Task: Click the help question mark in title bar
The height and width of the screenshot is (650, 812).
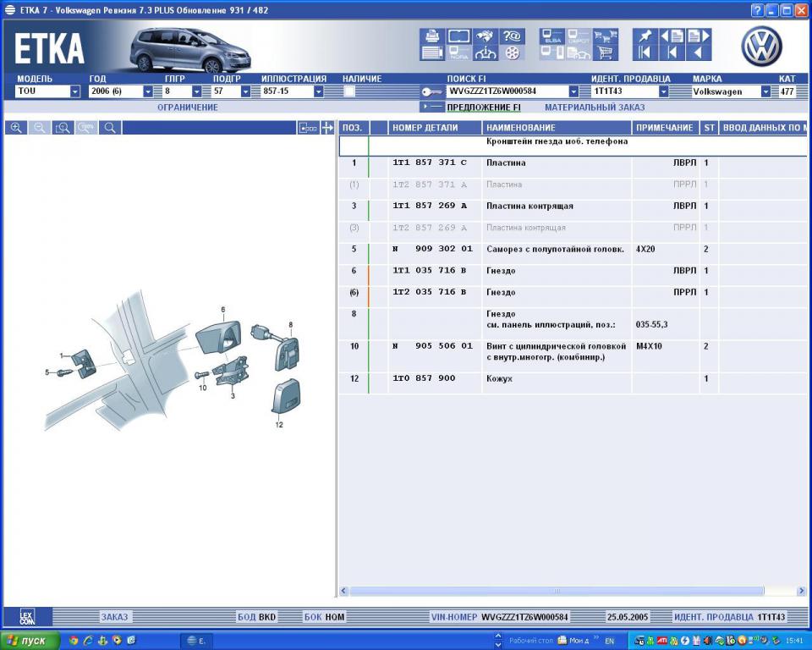Action: click(756, 10)
